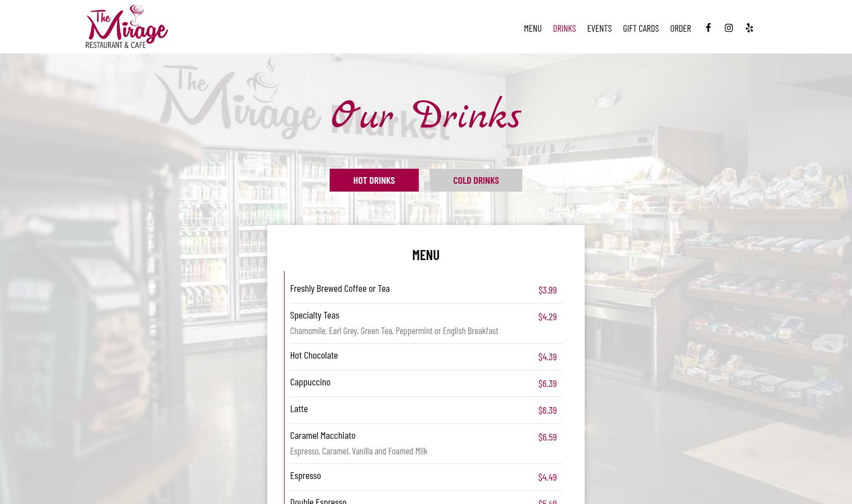Click the $3.99 price

[547, 290]
